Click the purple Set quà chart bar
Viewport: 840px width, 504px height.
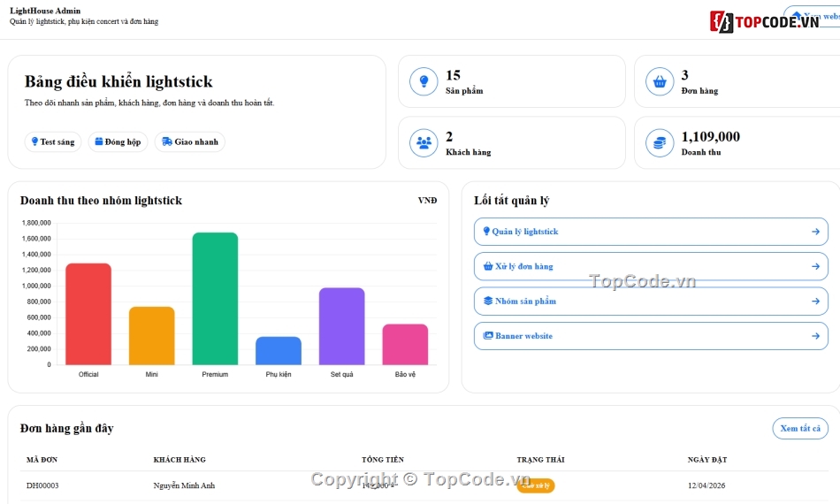click(342, 327)
